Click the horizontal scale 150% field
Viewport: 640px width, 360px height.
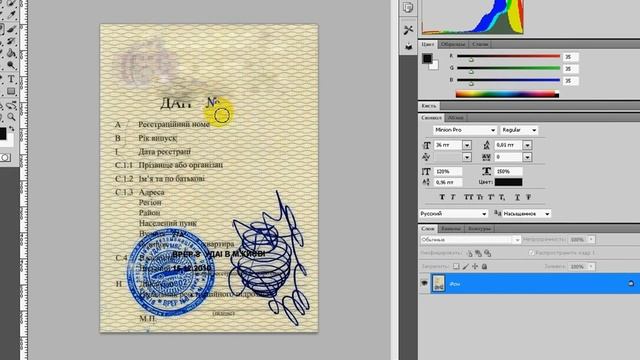click(x=508, y=171)
